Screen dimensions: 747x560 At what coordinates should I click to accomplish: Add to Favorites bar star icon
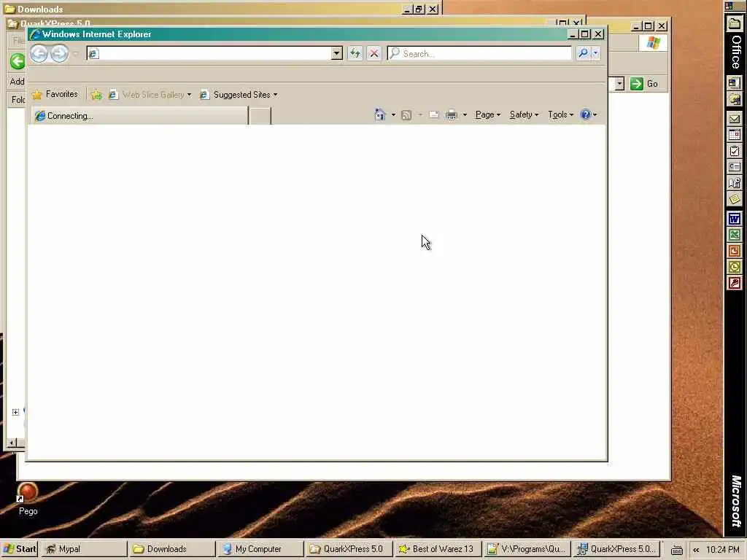[x=97, y=95]
